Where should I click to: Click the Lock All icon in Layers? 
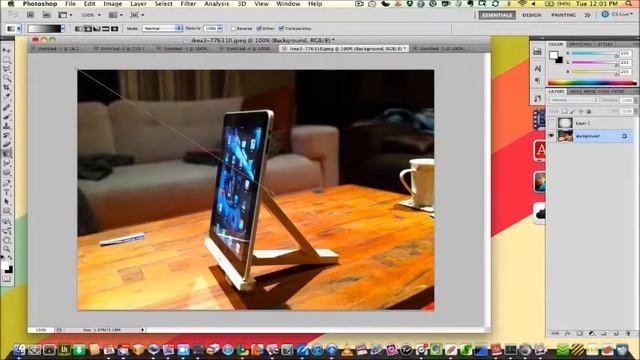click(589, 111)
